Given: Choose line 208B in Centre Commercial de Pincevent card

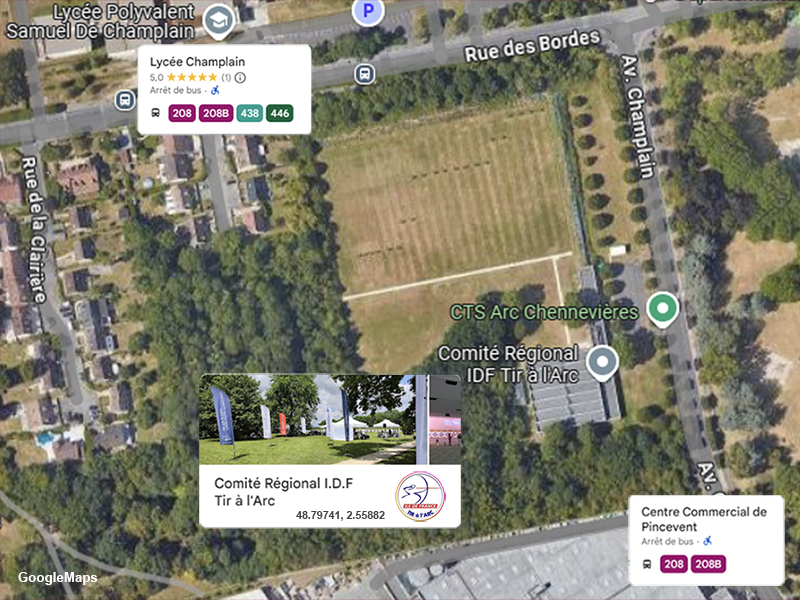Looking at the screenshot, I should coord(708,564).
